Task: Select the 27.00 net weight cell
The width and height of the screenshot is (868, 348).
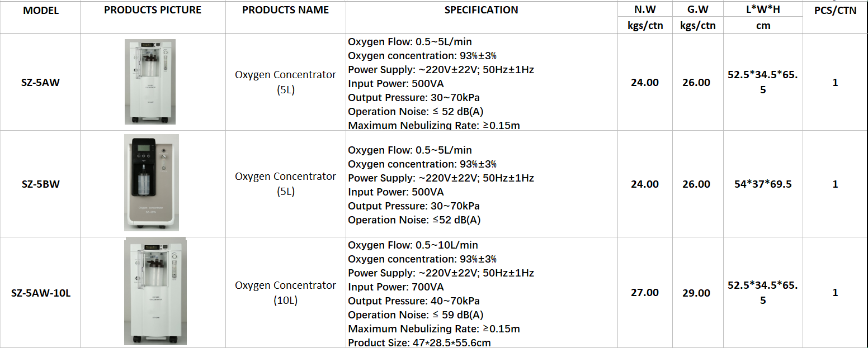Action: tap(645, 292)
